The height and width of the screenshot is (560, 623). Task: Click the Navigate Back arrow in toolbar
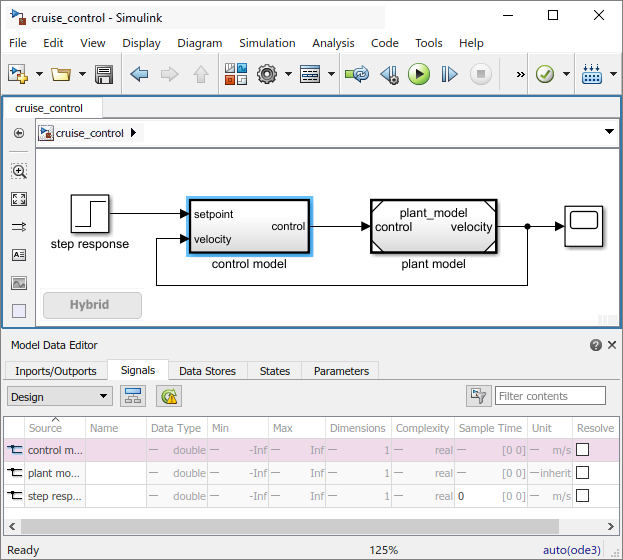pyautogui.click(x=139, y=74)
